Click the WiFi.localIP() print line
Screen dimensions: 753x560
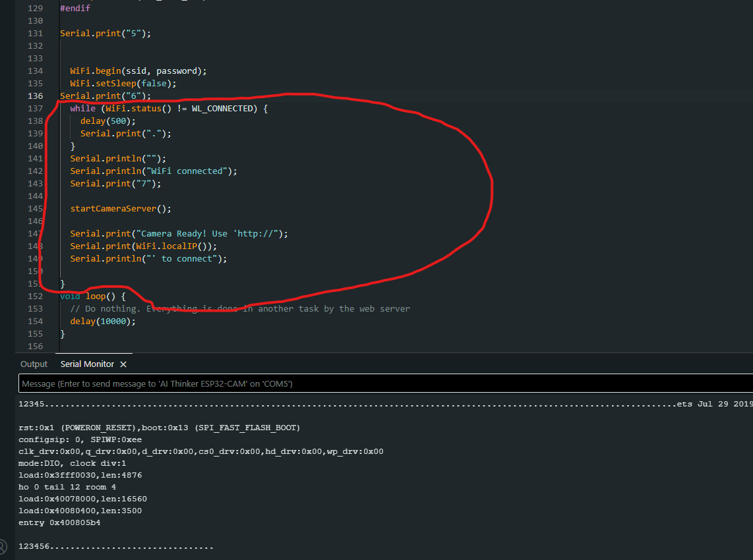[x=143, y=246]
